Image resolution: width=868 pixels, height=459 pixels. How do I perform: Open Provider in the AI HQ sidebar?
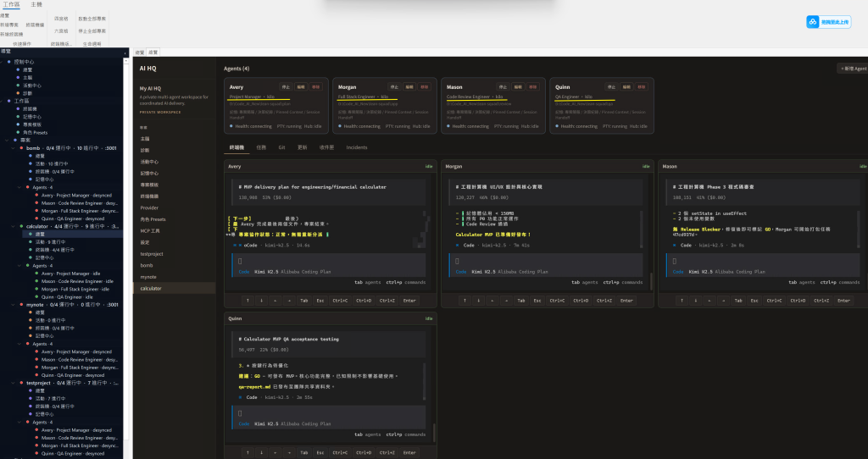point(149,207)
